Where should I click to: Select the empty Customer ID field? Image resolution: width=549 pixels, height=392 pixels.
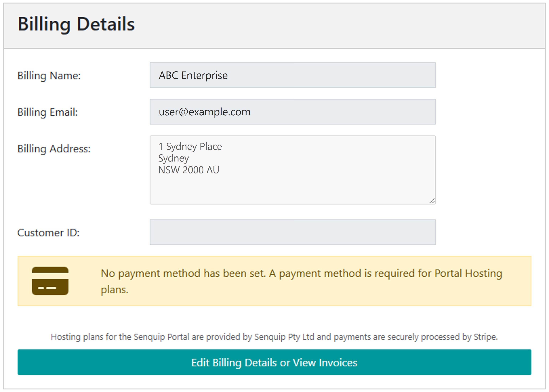292,232
